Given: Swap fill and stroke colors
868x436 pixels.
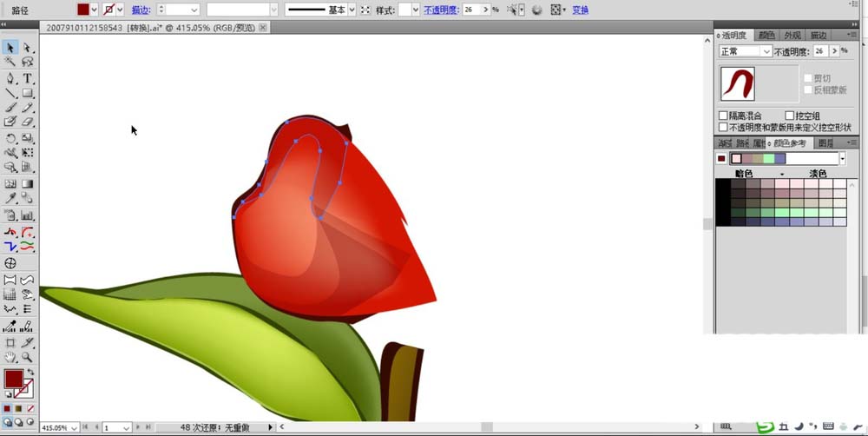Looking at the screenshot, I should click(30, 373).
